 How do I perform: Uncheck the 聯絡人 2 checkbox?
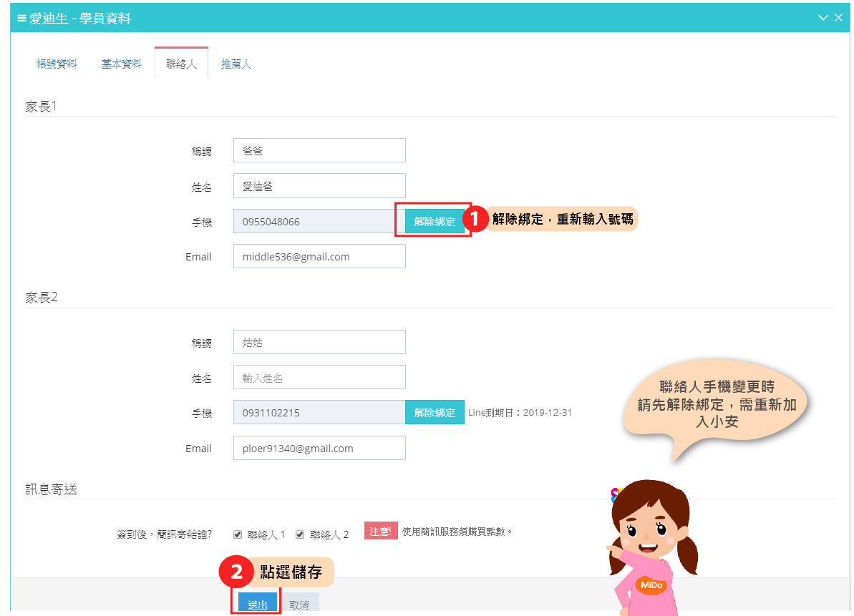point(300,534)
